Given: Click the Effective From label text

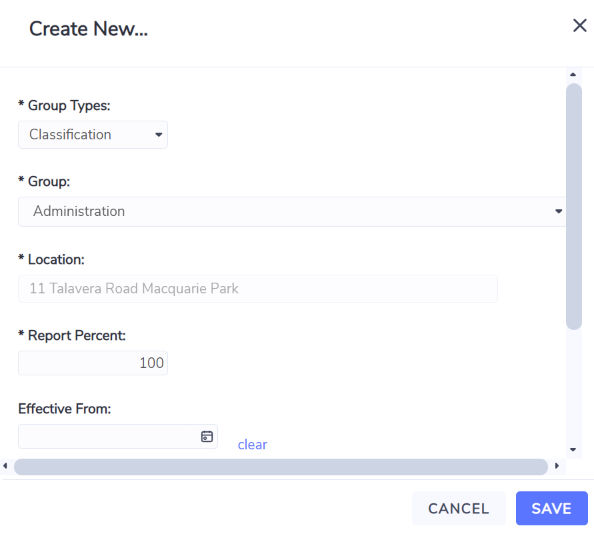Looking at the screenshot, I should (x=64, y=409).
